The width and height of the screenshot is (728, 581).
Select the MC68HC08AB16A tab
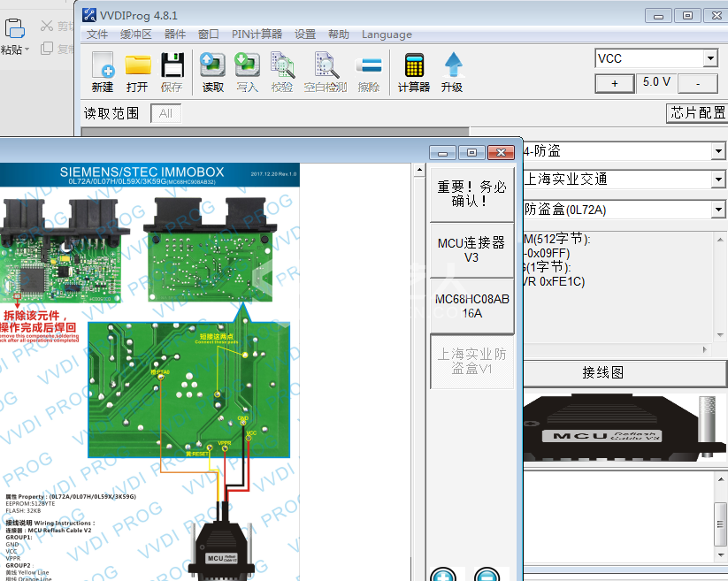point(471,306)
